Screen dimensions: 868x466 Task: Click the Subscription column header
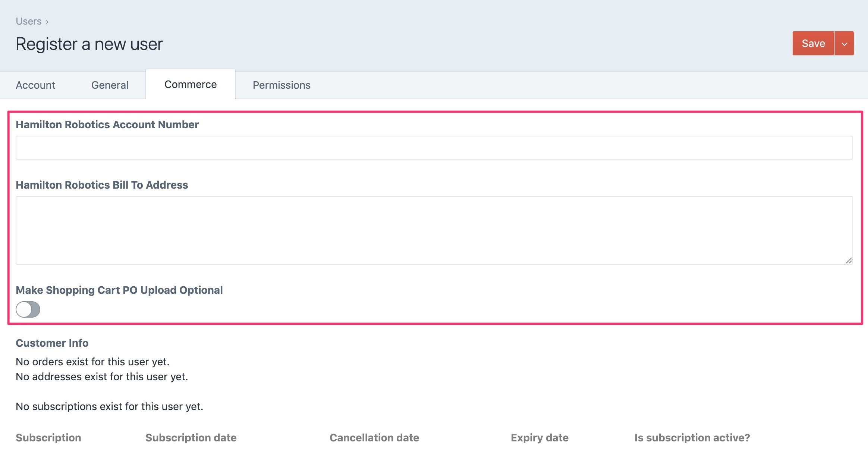(x=48, y=438)
